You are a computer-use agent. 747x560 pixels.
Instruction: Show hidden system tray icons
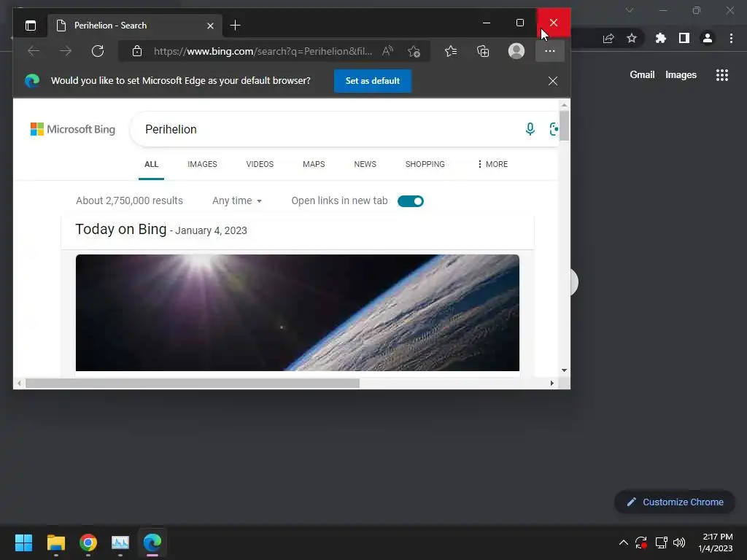coord(623,542)
